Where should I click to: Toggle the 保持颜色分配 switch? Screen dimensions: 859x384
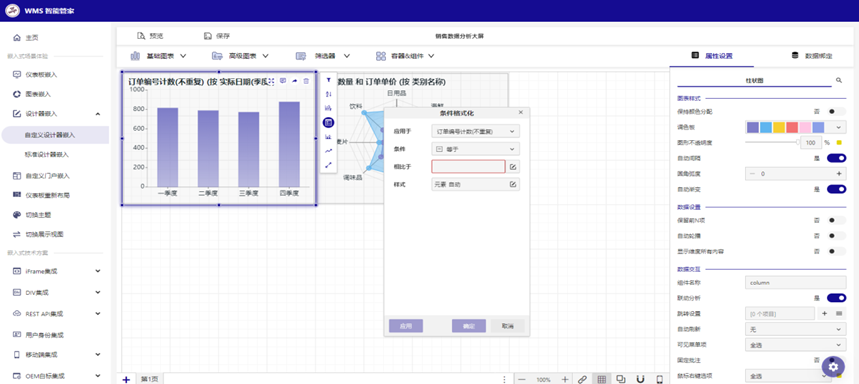click(x=837, y=111)
